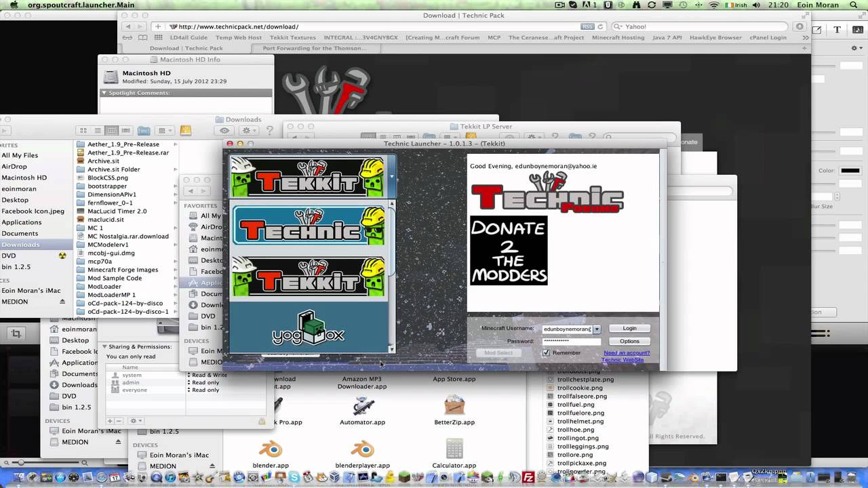Screen dimensions: 868x488
Task: Switch to 'Download | Technic Pack' Safari tab
Action: 186,48
